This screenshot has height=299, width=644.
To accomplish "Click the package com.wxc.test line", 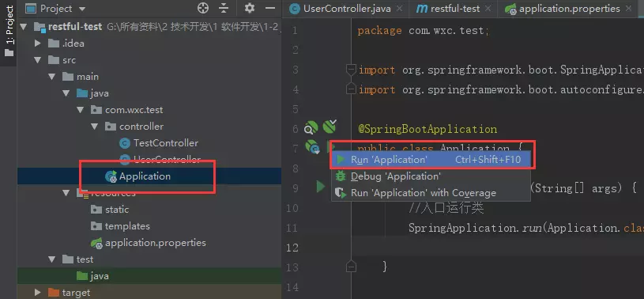I will tap(424, 30).
